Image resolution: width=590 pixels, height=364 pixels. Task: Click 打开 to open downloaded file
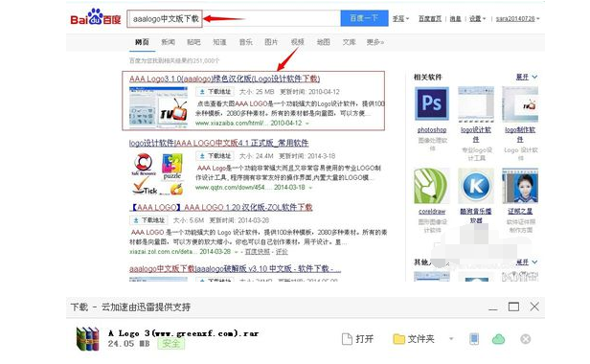click(x=357, y=339)
